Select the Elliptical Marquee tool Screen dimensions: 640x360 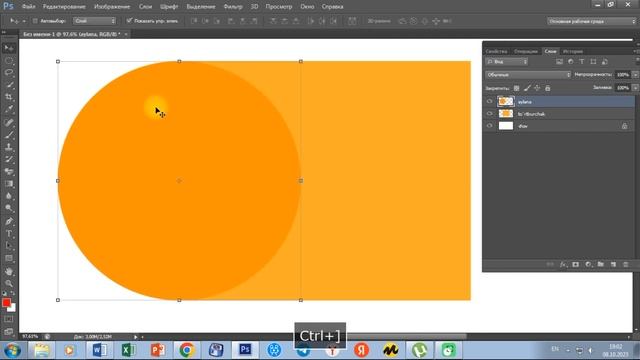click(x=9, y=61)
